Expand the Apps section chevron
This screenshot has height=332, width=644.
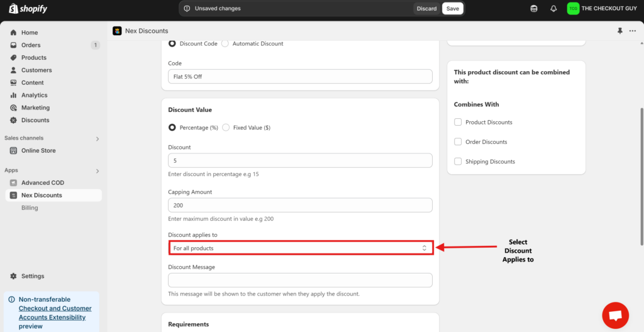97,170
